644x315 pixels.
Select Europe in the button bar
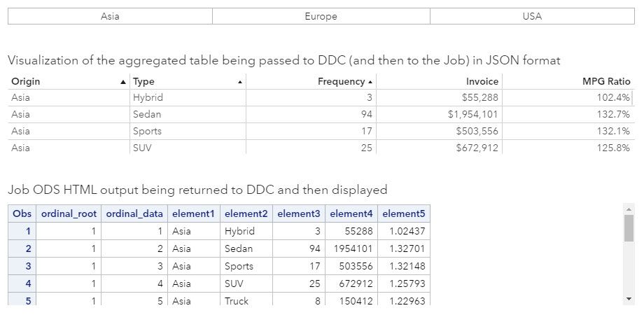[321, 16]
